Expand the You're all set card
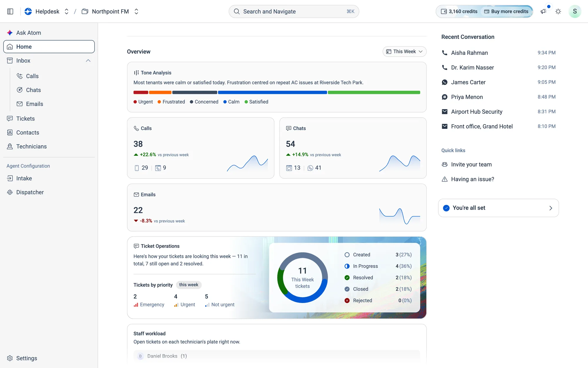Screen dimensions: 588x368 click(498, 208)
